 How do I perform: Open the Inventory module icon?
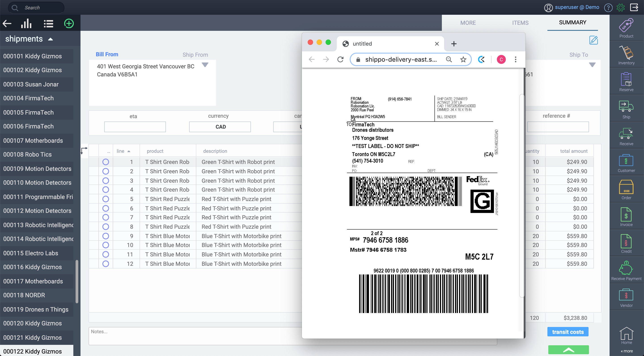[626, 53]
